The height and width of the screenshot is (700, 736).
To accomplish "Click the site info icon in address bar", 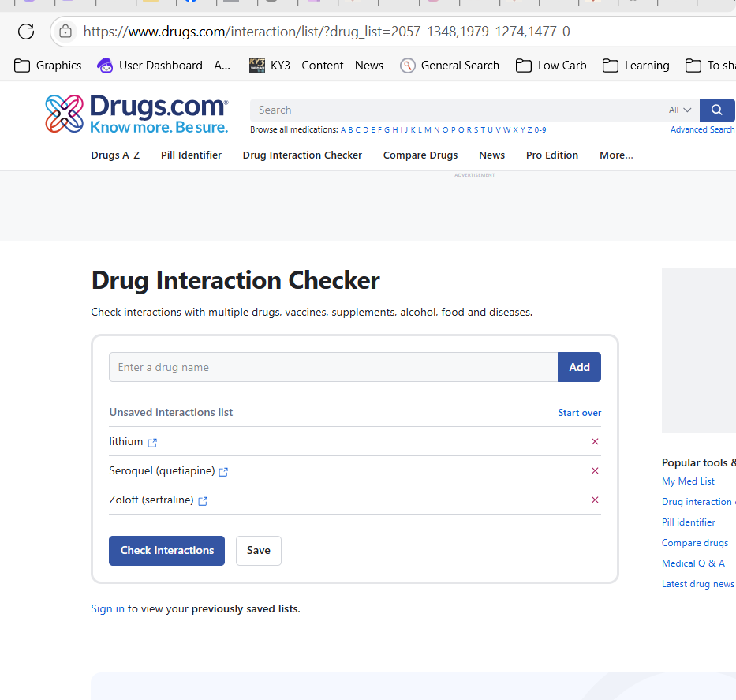I will [65, 32].
